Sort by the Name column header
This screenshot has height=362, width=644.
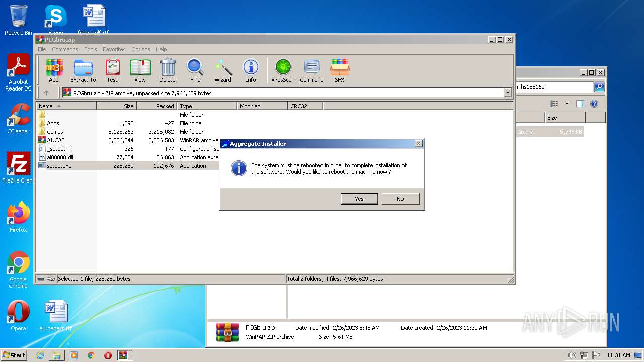click(x=66, y=106)
